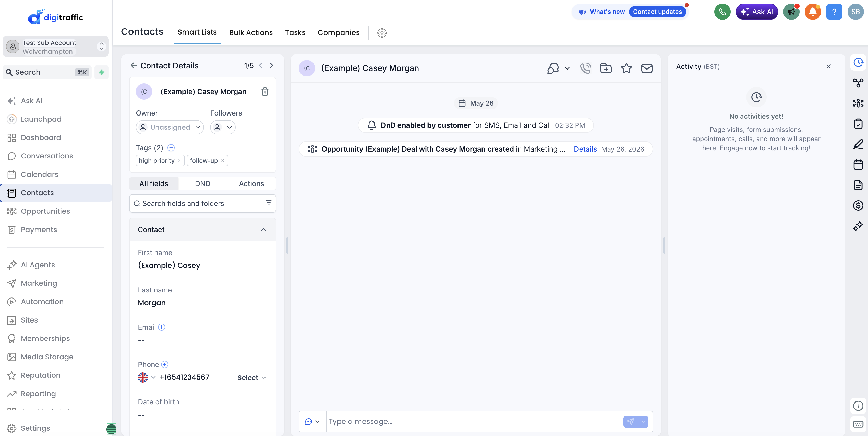Click the envelope icon in conversation header

click(647, 68)
